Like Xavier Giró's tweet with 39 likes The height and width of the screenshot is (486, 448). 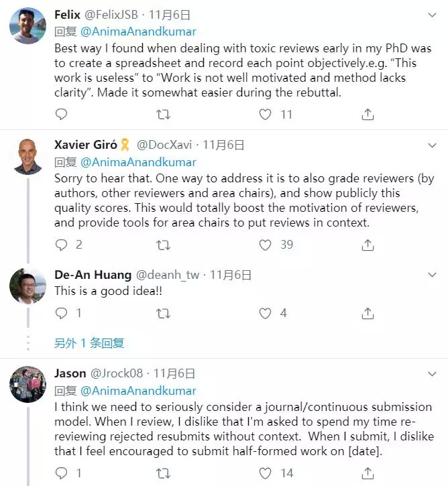tap(265, 245)
